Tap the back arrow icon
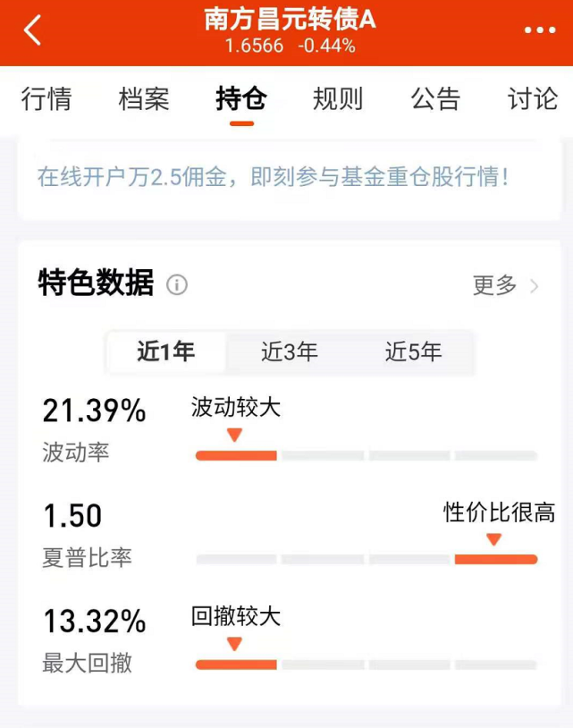 tap(33, 31)
